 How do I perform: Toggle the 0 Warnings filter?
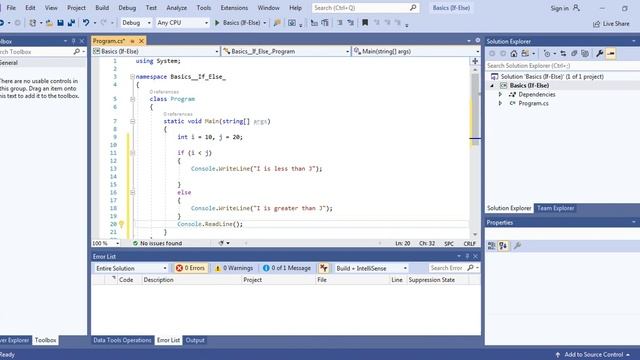coord(234,268)
